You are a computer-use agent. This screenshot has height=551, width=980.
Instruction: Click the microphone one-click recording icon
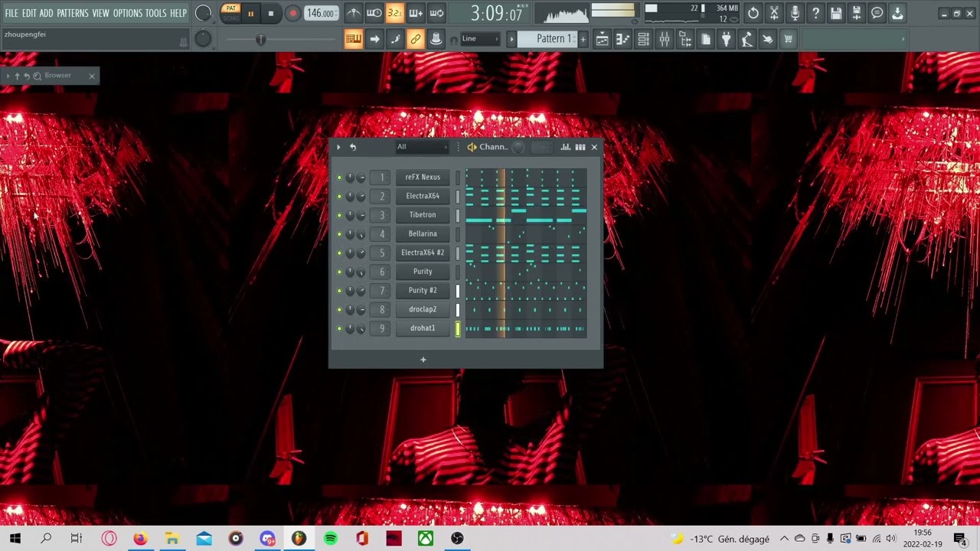click(x=795, y=13)
